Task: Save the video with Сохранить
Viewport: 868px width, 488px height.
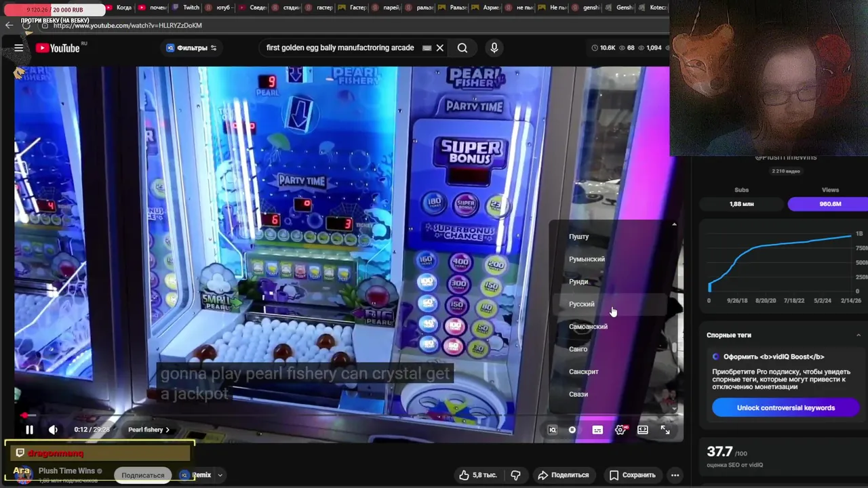Action: tap(632, 475)
